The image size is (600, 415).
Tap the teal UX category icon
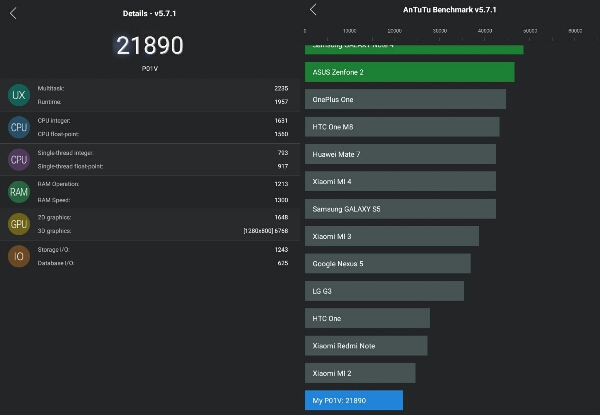pyautogui.click(x=19, y=95)
